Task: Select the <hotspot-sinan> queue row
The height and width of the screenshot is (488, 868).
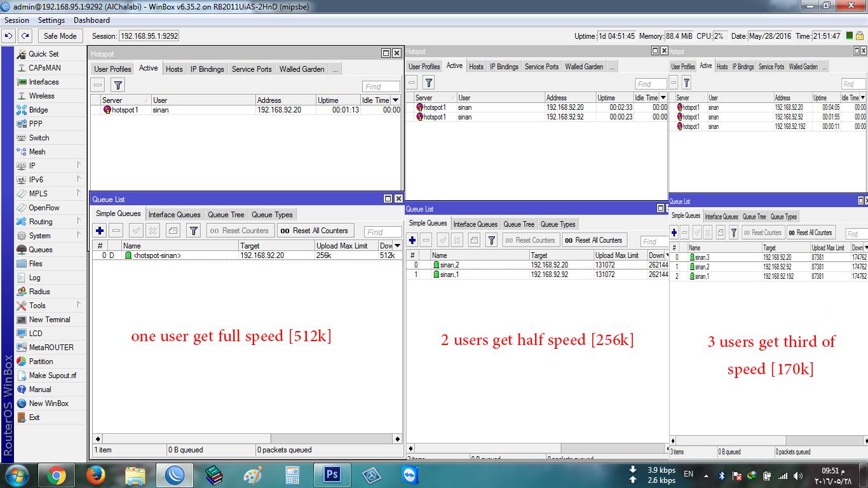Action: 247,255
